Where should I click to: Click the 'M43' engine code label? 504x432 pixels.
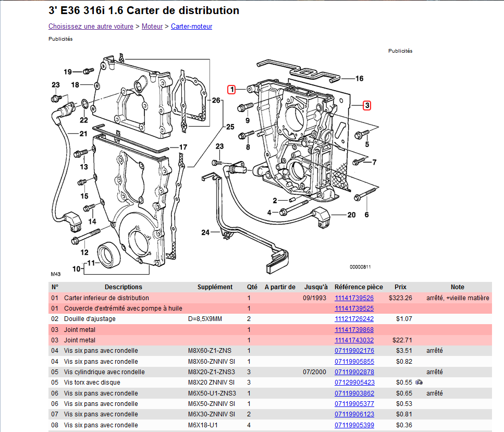point(56,274)
